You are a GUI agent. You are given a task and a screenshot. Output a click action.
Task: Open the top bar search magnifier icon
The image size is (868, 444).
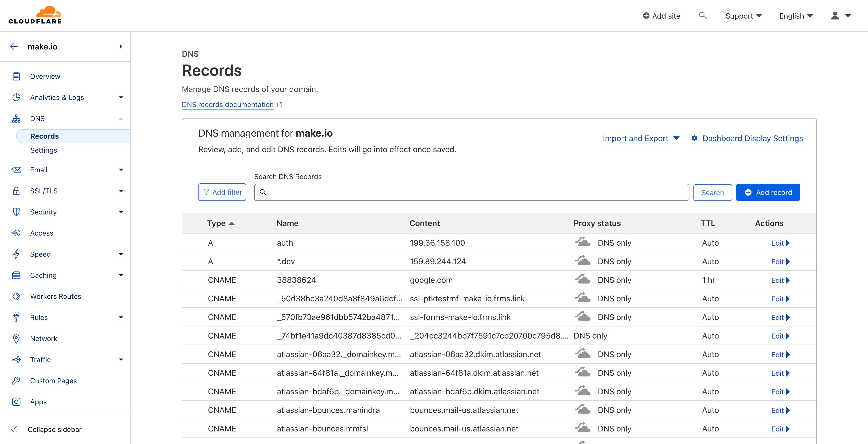pos(702,16)
